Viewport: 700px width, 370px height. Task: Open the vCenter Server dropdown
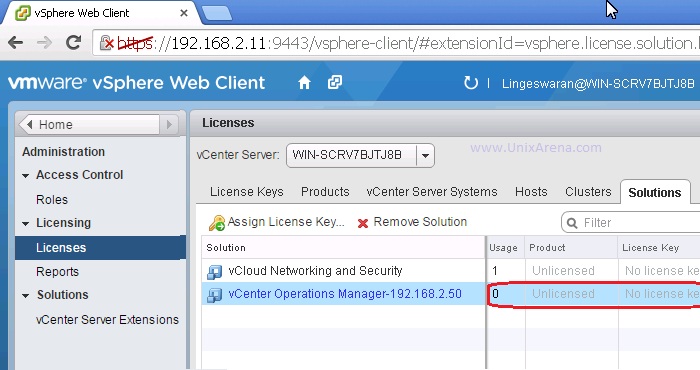point(425,155)
